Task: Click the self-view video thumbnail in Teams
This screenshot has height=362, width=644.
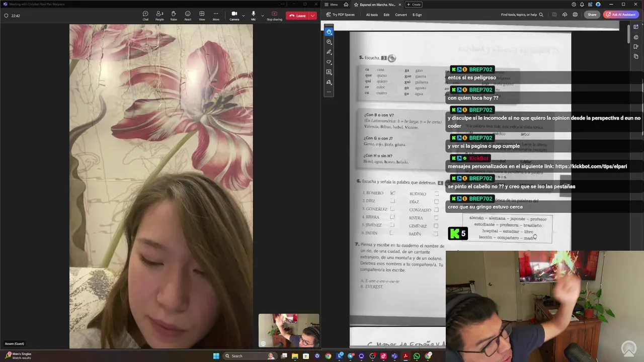Action: point(289,330)
